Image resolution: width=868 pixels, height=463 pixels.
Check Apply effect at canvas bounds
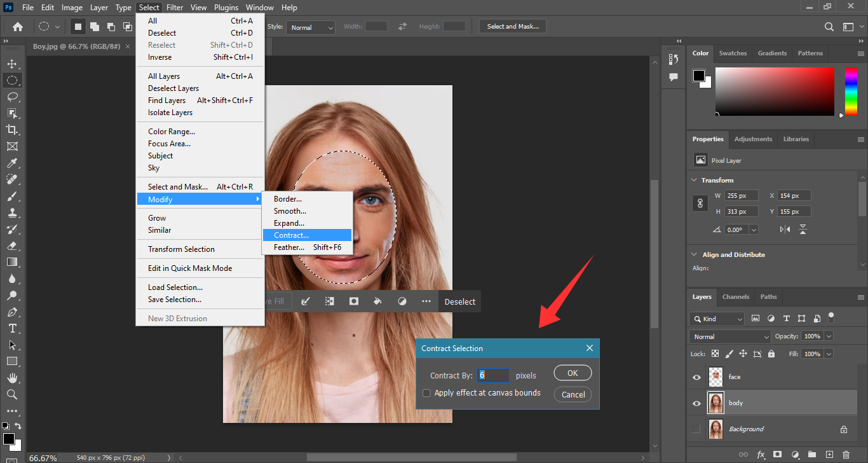tap(427, 393)
